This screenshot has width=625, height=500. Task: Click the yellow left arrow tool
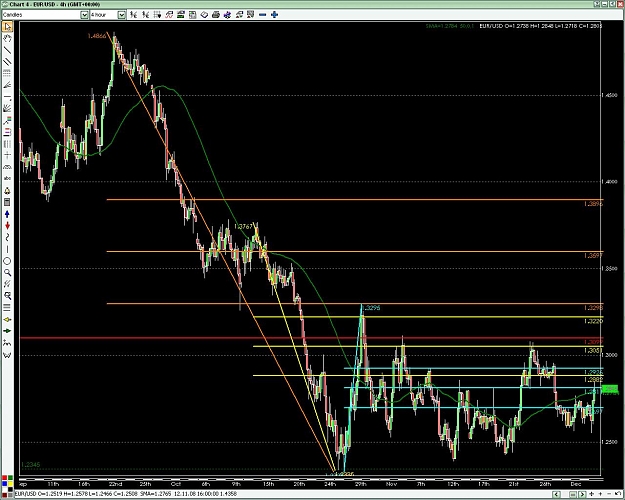[x=7, y=319]
